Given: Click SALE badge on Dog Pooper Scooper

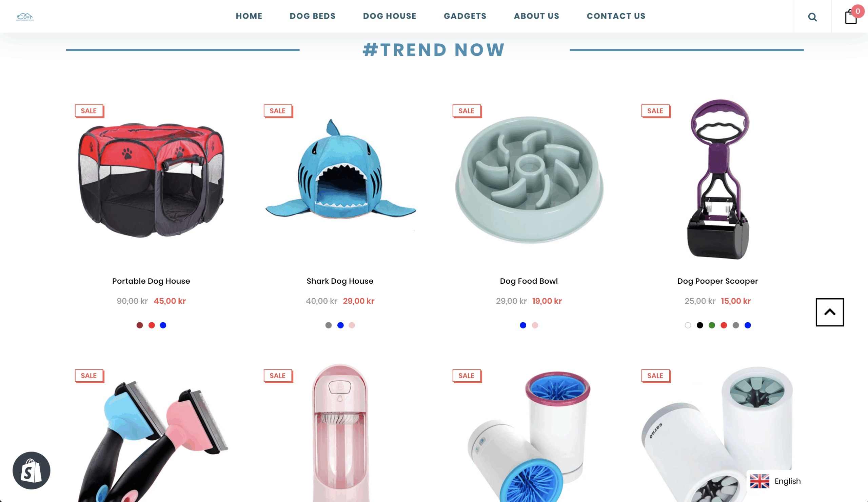Looking at the screenshot, I should tap(655, 111).
